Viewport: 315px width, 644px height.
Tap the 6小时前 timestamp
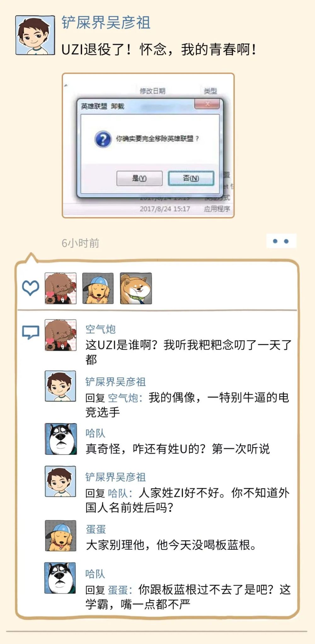pyautogui.click(x=80, y=243)
